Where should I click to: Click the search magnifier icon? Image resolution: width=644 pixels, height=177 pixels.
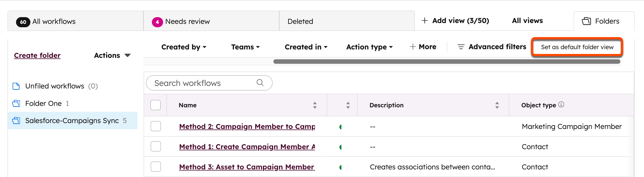coord(260,83)
